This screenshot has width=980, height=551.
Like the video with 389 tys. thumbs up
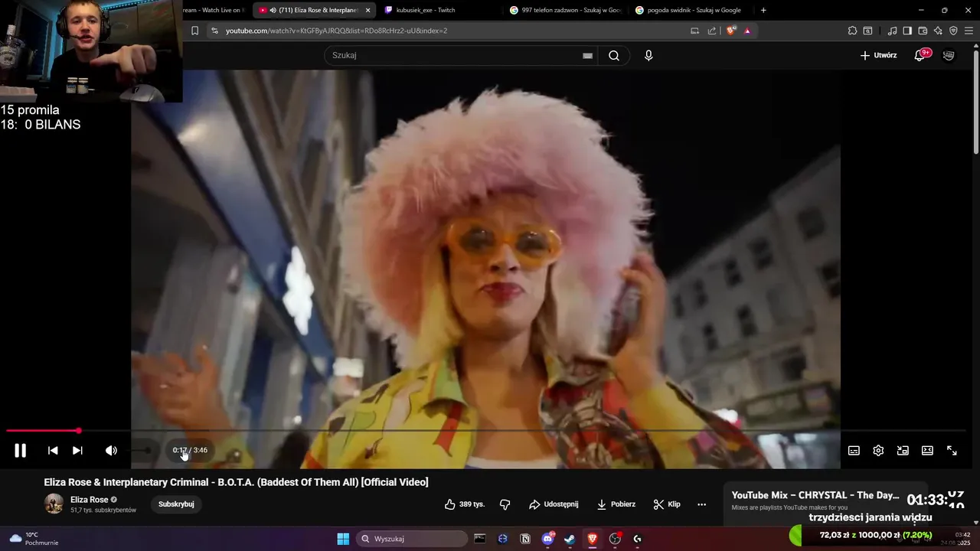(465, 504)
